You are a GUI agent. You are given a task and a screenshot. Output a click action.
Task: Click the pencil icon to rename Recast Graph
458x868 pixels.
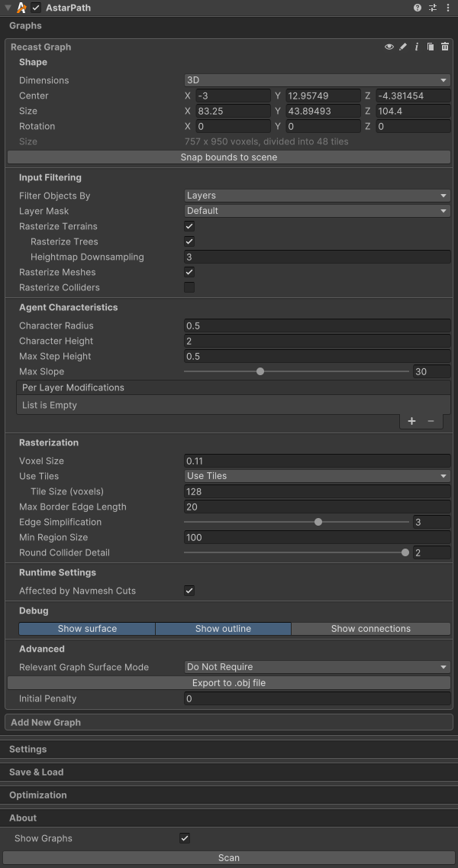(x=403, y=47)
